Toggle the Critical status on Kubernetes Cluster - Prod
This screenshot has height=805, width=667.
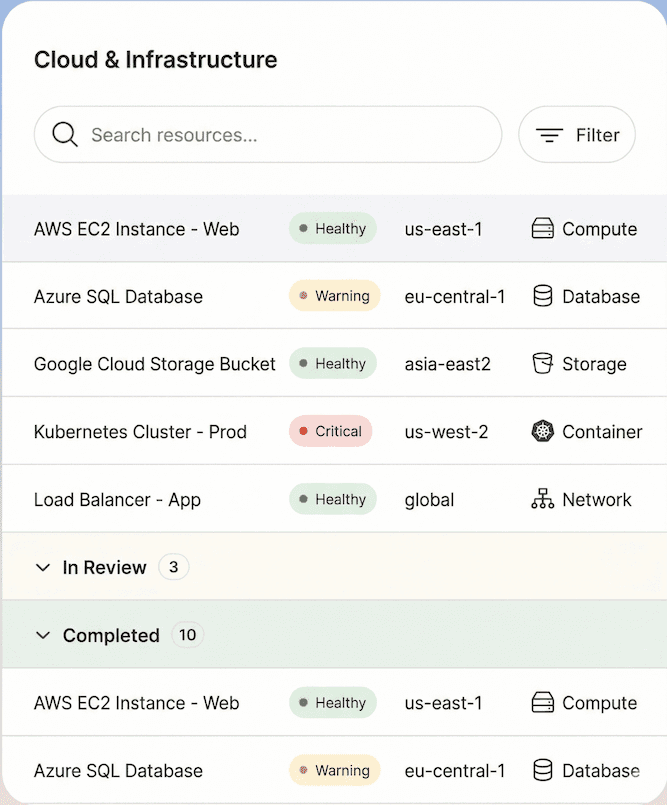click(331, 431)
